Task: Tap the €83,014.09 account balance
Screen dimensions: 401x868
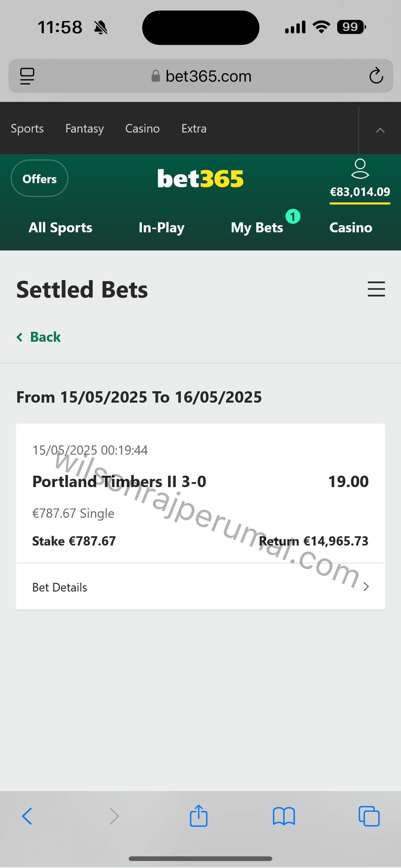Action: click(x=360, y=192)
